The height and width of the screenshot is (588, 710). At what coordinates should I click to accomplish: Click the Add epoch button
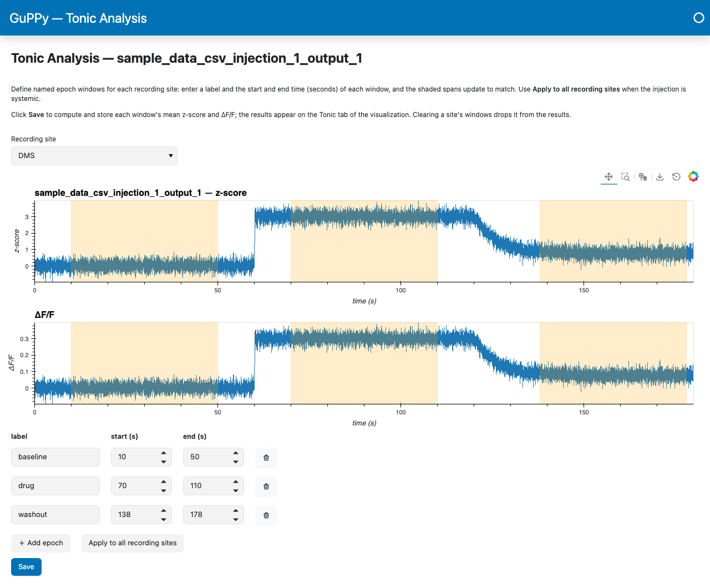coord(41,543)
